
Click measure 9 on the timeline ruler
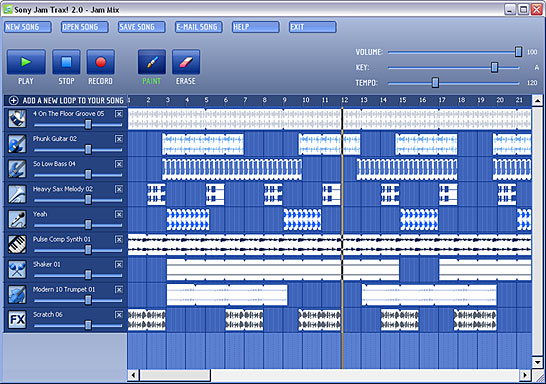pyautogui.click(x=284, y=100)
